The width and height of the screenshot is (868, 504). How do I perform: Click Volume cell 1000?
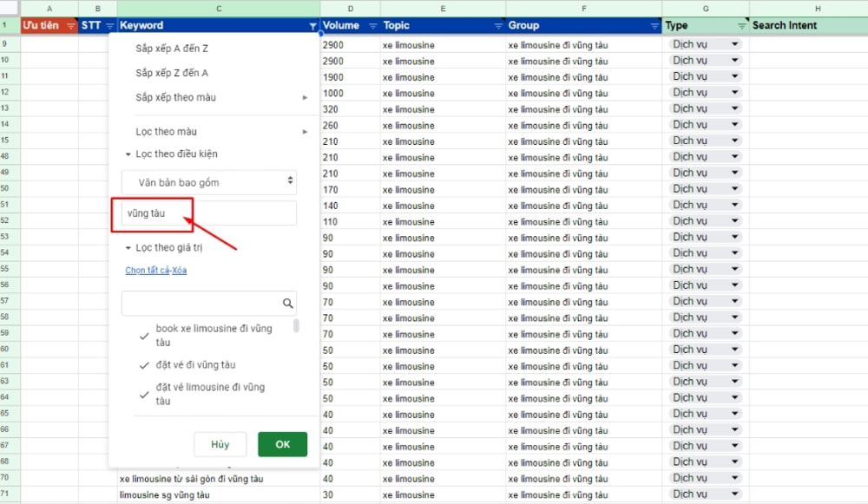point(350,94)
